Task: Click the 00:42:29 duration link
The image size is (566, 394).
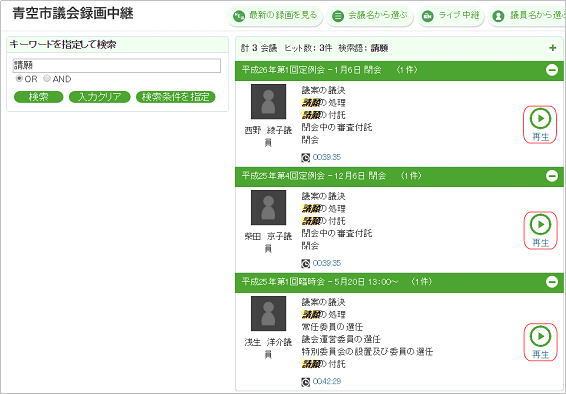Action: [327, 381]
